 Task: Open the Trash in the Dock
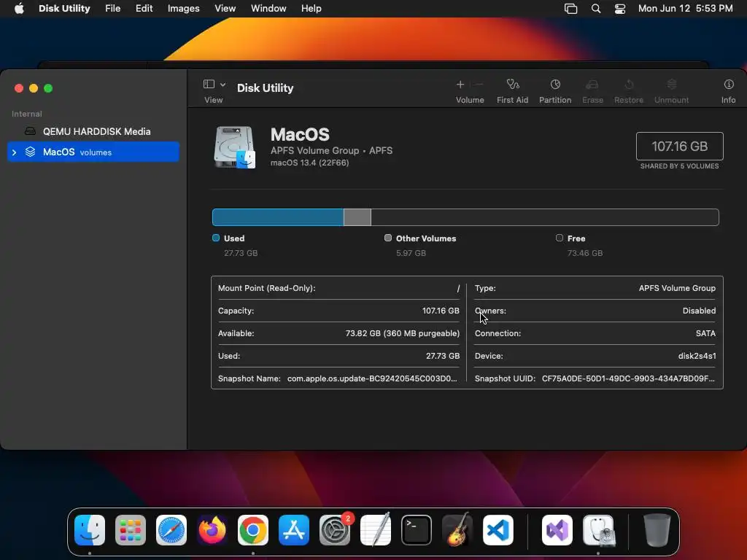coord(657,530)
